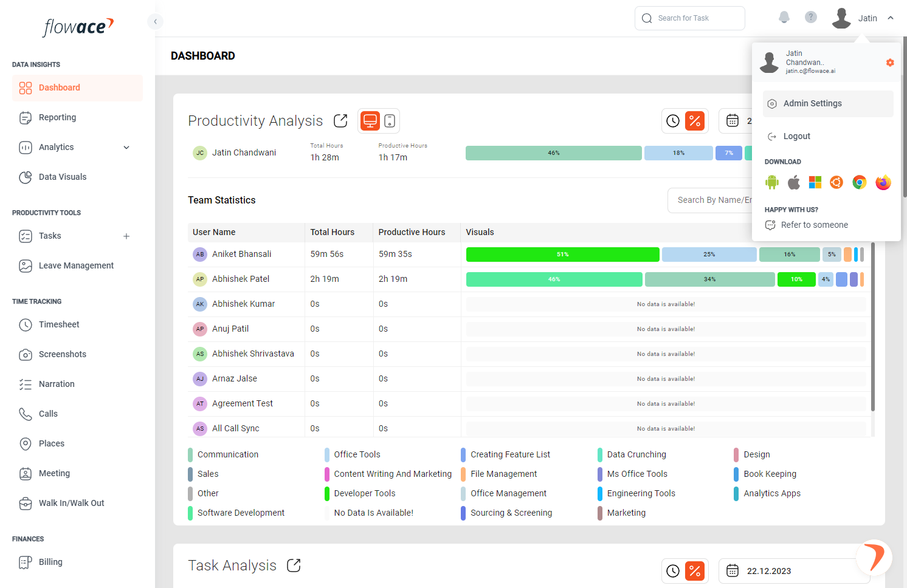Click the help question mark icon
907x588 pixels.
(x=811, y=17)
